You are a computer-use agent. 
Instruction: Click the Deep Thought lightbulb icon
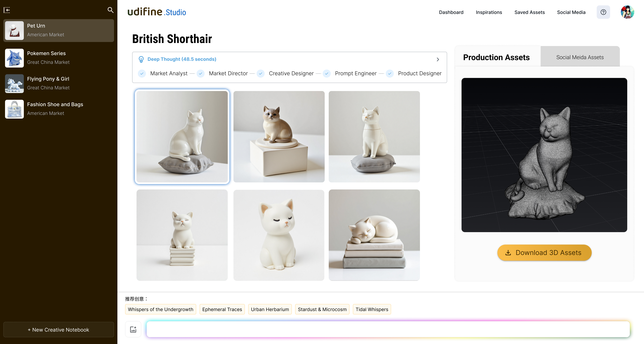click(x=141, y=59)
